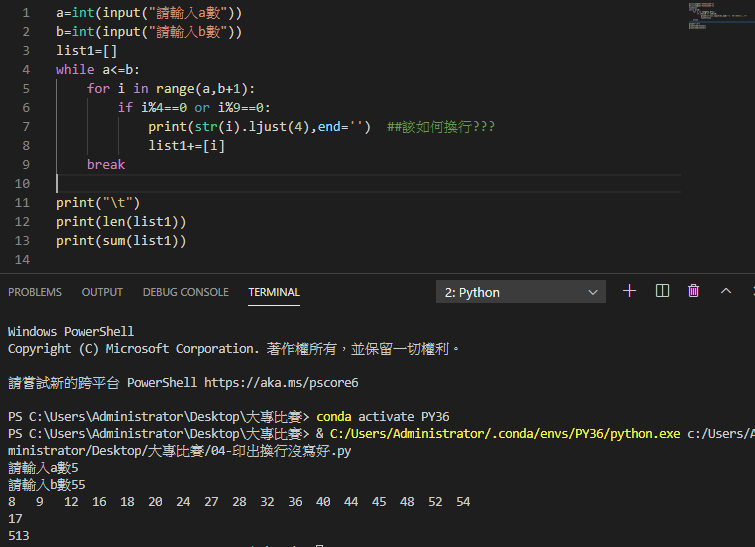Click 'conda activate PY36' command in terminal

(383, 417)
